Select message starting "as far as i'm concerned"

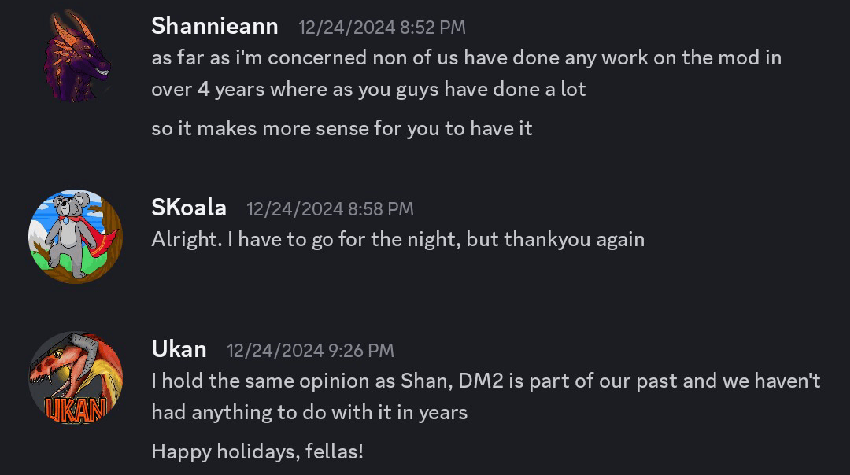466,73
